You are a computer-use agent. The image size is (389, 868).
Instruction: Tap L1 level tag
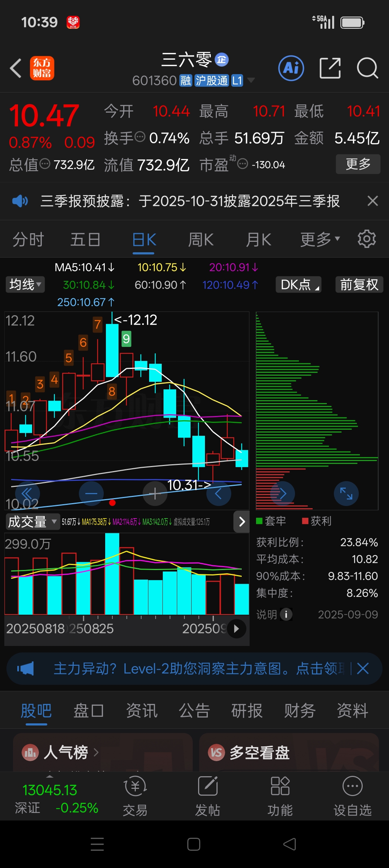coord(237,81)
